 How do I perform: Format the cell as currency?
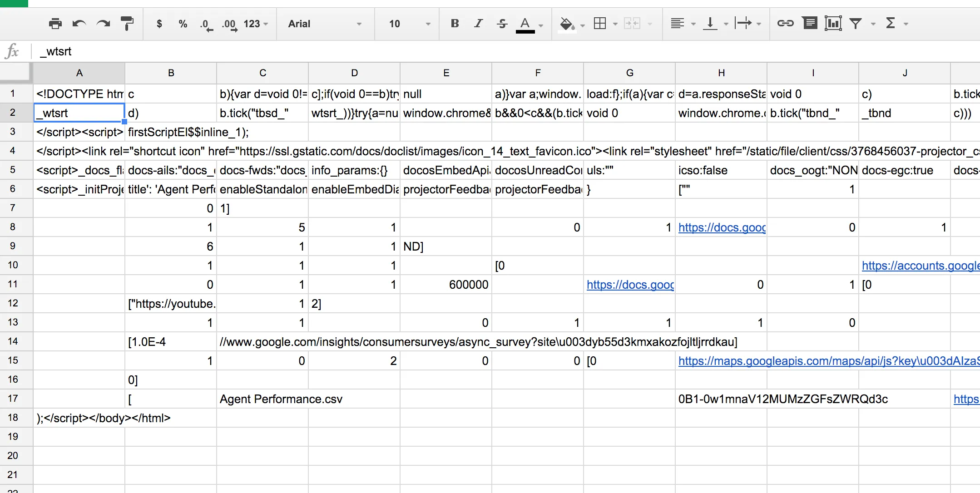point(159,24)
